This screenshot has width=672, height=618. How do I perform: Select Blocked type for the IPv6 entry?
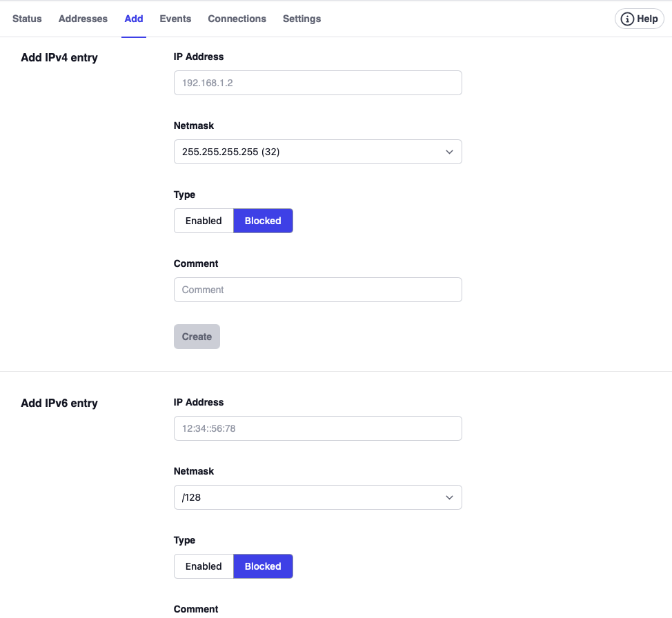(x=263, y=566)
